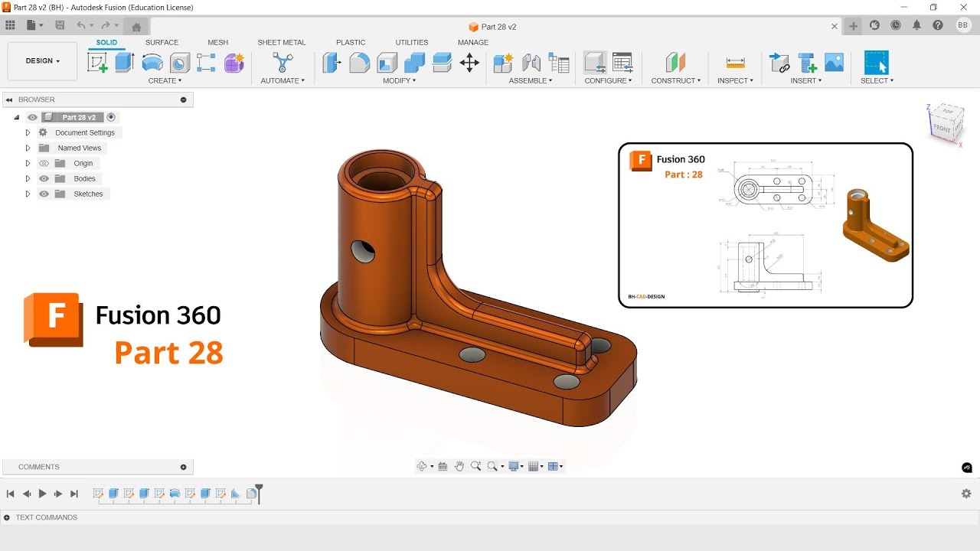Select the Measure tool

[735, 63]
